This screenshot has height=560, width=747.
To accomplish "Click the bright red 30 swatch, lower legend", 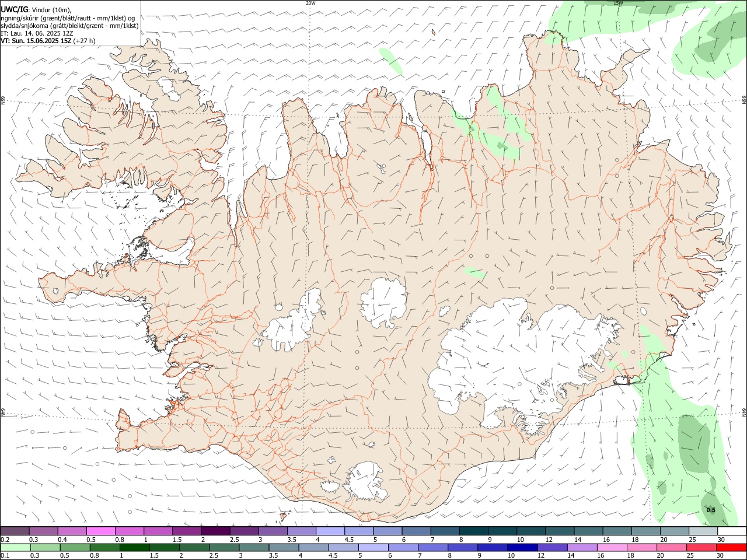I will pos(731,547).
